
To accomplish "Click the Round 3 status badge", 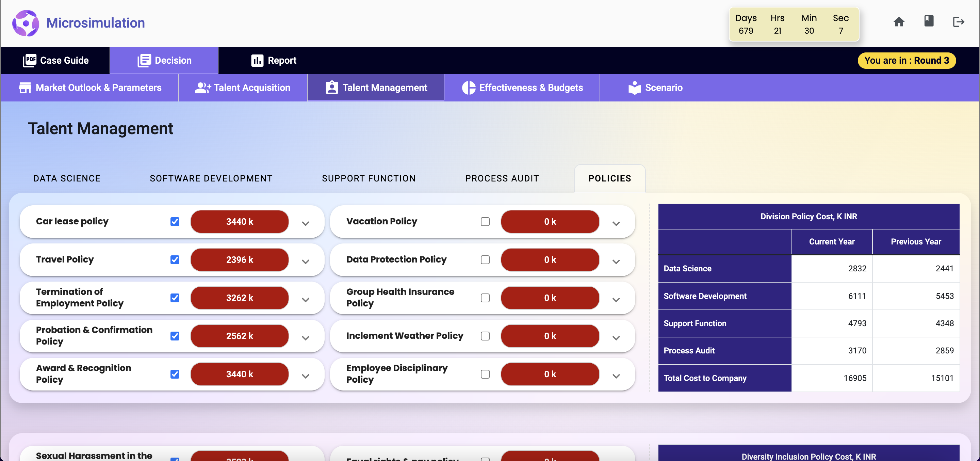I will click(906, 60).
